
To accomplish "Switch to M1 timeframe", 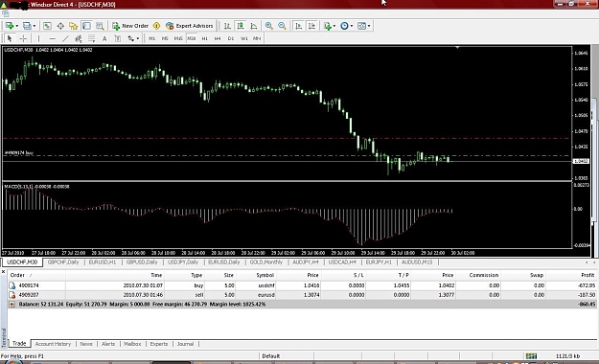I will (x=151, y=38).
